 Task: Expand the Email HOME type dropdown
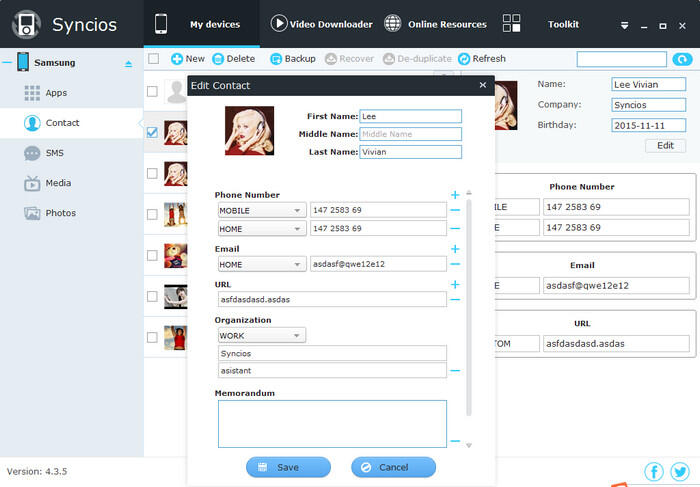pos(261,265)
